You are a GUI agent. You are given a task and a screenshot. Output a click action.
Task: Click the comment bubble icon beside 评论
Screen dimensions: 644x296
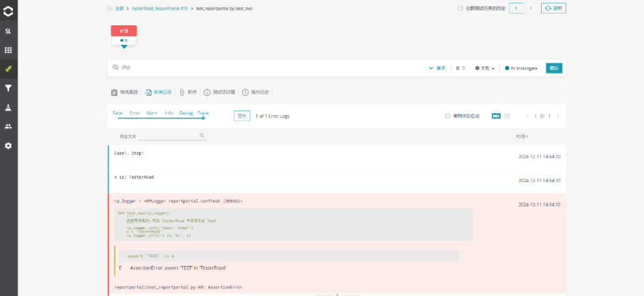point(115,68)
